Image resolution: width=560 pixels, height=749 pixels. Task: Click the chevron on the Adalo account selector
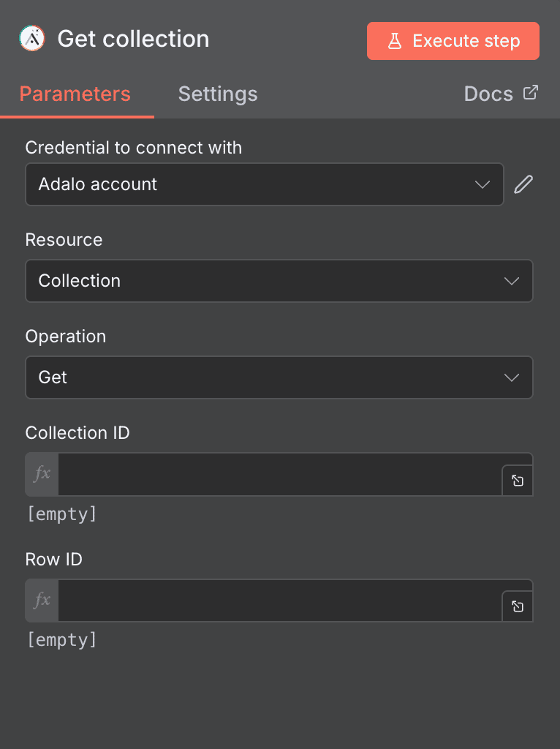[482, 184]
